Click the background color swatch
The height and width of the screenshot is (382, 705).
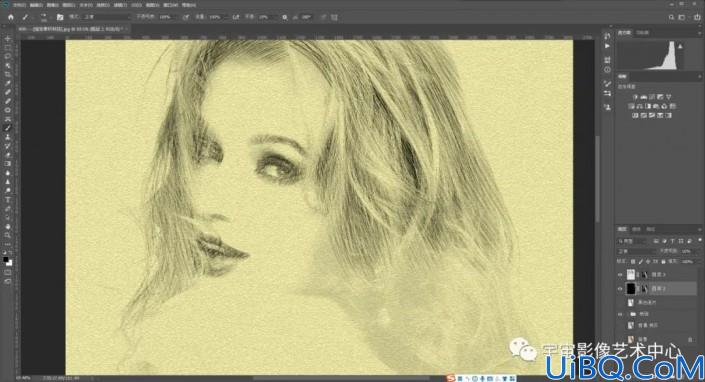click(x=9, y=263)
